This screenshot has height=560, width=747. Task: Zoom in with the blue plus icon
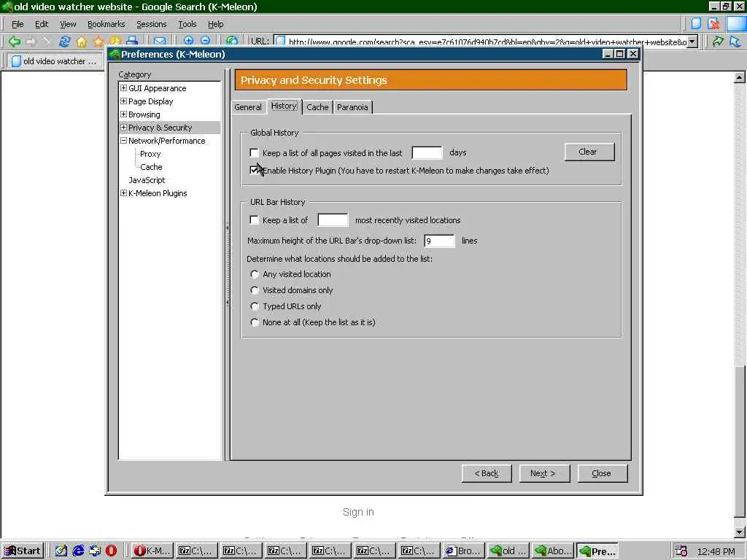click(x=188, y=41)
